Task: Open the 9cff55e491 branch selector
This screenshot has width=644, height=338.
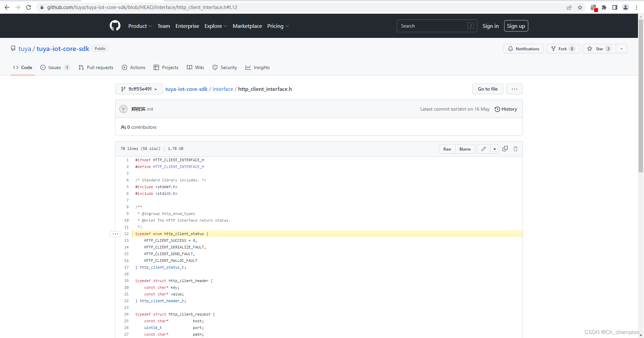Action: pos(139,89)
